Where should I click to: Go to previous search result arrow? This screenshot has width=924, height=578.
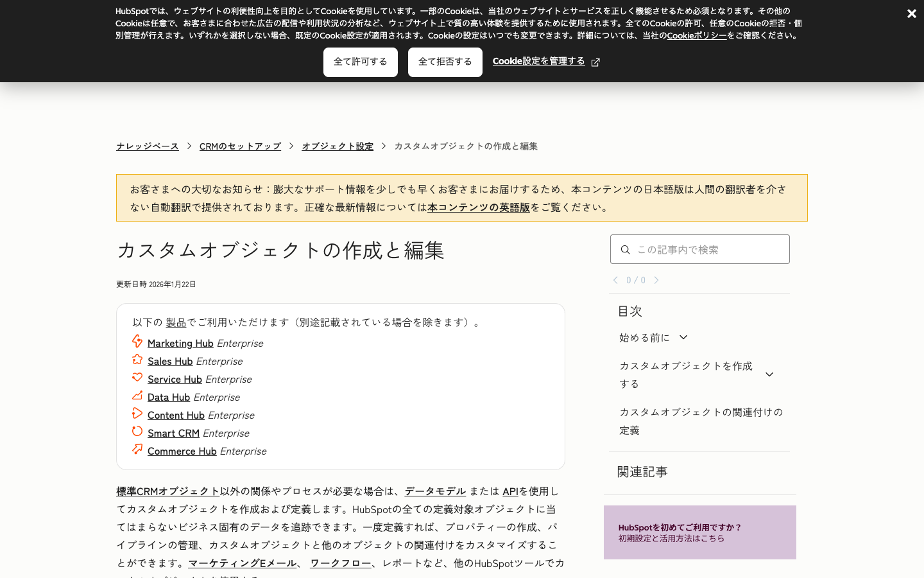615,280
